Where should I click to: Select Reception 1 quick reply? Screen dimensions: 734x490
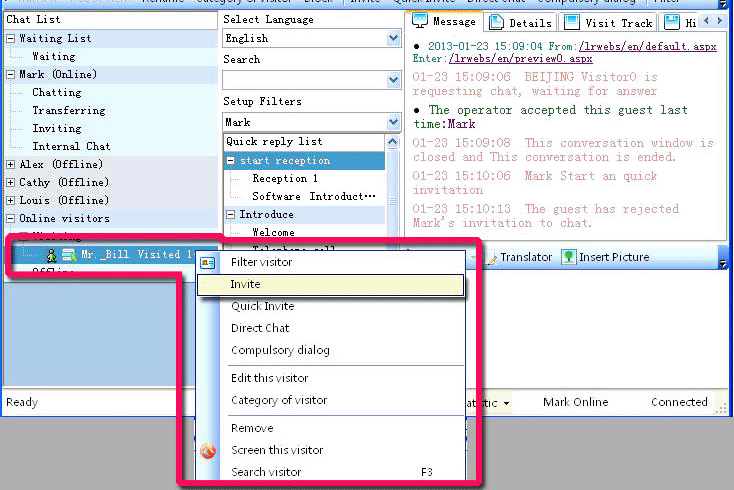click(x=285, y=179)
